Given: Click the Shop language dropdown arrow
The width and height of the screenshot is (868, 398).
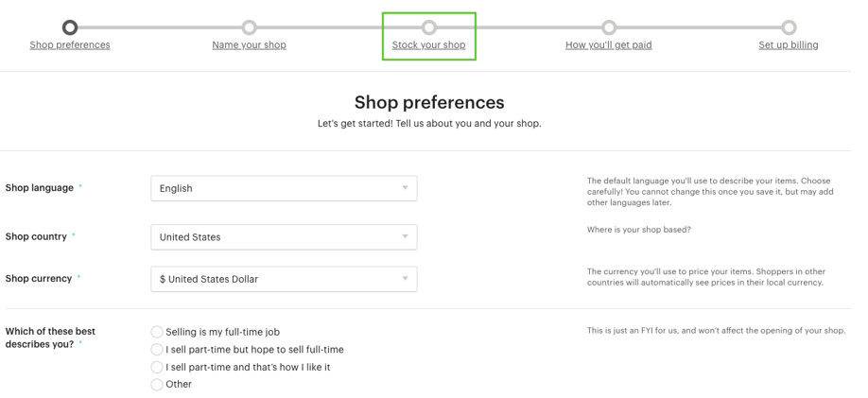Looking at the screenshot, I should coord(406,188).
